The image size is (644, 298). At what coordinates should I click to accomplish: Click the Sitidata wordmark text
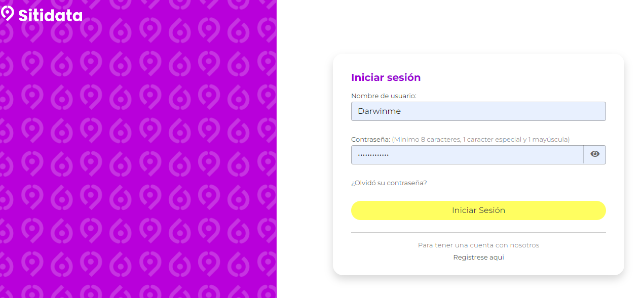pyautogui.click(x=50, y=15)
